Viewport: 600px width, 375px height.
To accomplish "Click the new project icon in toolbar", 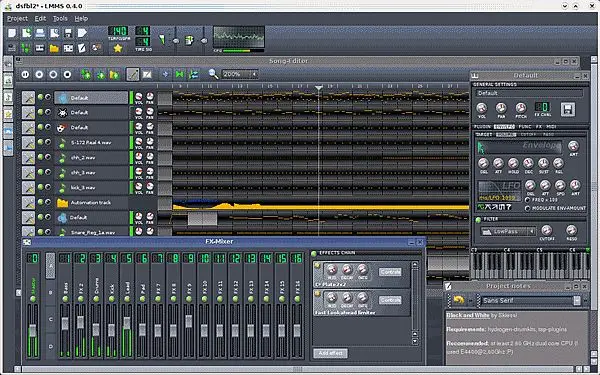I will 12,33.
